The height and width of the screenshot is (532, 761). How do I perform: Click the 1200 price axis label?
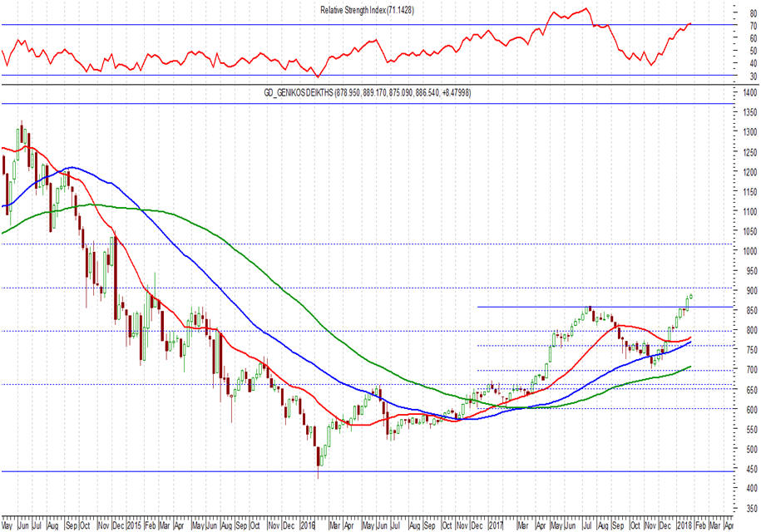pyautogui.click(x=750, y=172)
